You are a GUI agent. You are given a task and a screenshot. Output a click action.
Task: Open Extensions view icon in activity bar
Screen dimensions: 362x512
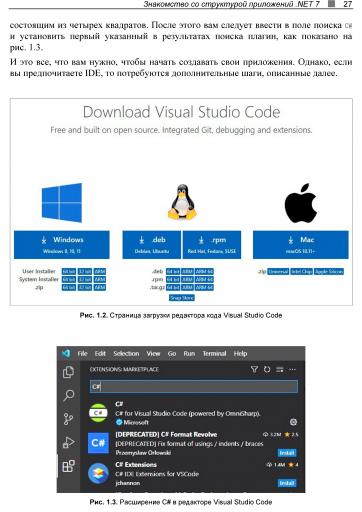pyautogui.click(x=69, y=466)
